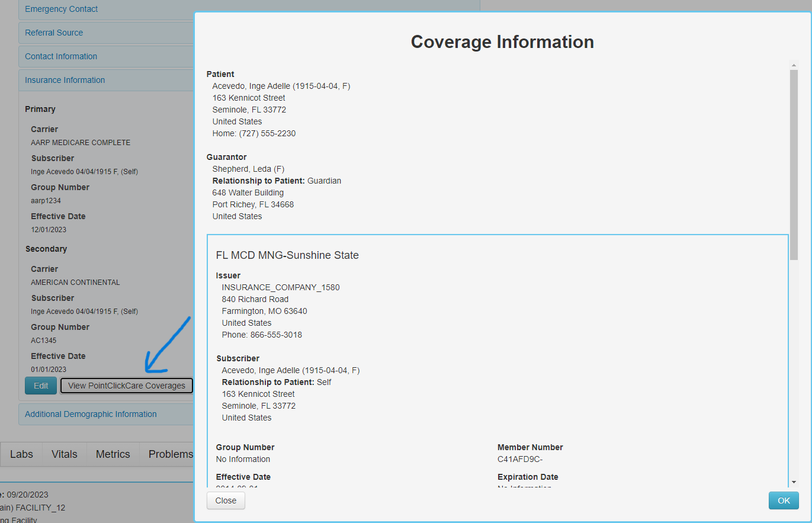Switch to the Problems tab
The image size is (812, 523).
click(171, 454)
